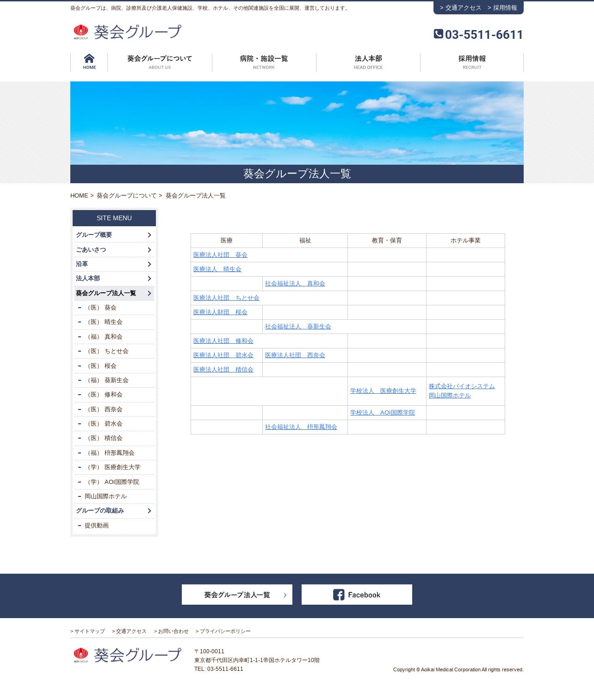Screen dimensions: 594x700
Task: Click 交通アクセス footer link
Action: (129, 631)
